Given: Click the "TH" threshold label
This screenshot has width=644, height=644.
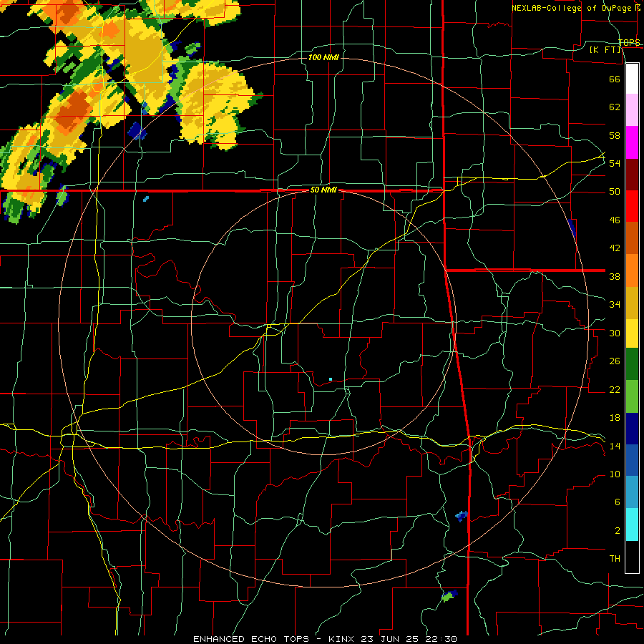Looking at the screenshot, I should click(x=615, y=559).
